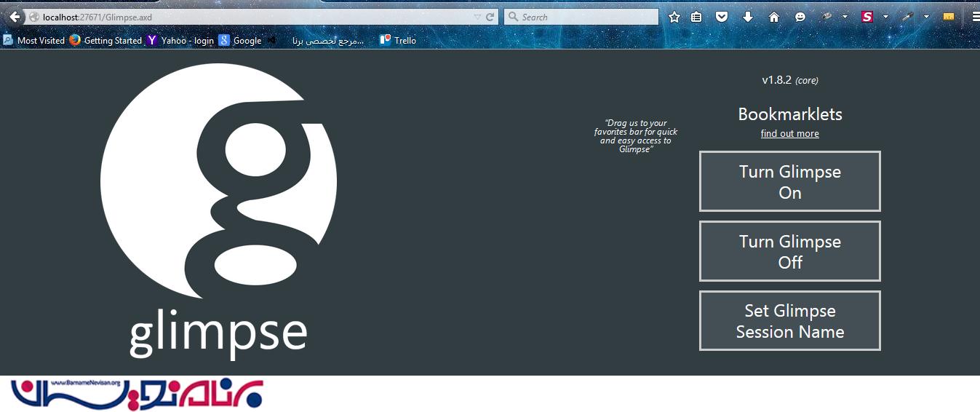Image resolution: width=980 pixels, height=412 pixels.
Task: Open Yahoo - login bookmark
Action: (180, 41)
